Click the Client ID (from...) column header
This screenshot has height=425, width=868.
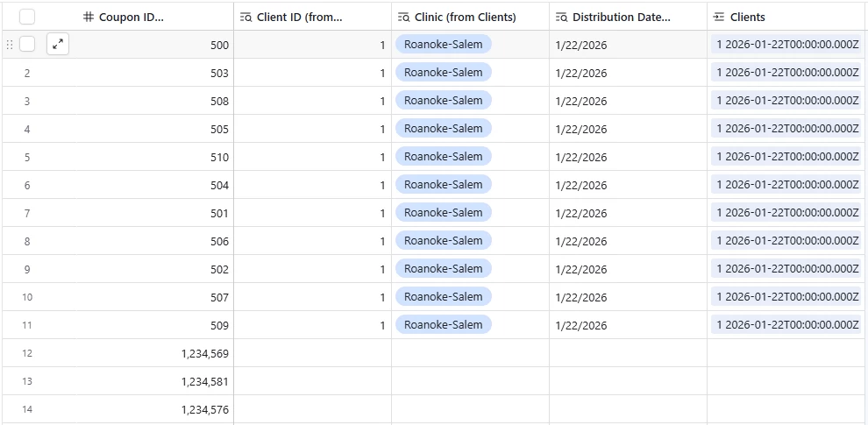click(312, 18)
